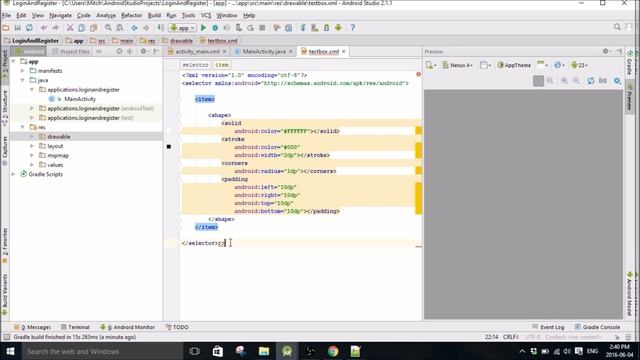Open the Build menu
The height and width of the screenshot is (360, 640).
pyautogui.click(x=154, y=16)
